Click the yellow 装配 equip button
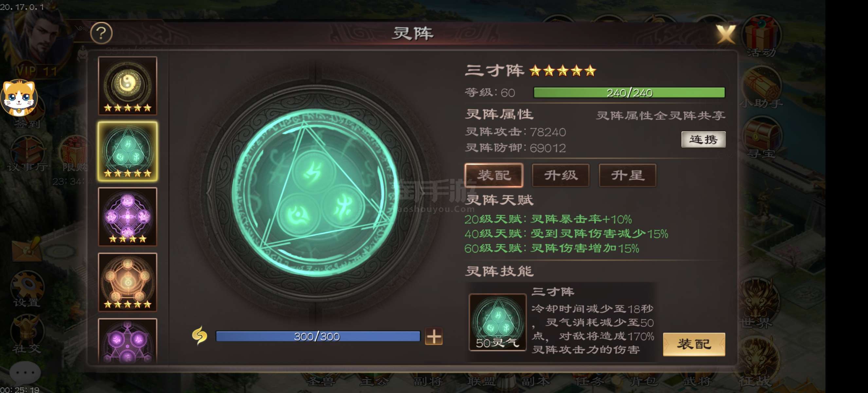Screen dimensions: 868x393 point(694,344)
